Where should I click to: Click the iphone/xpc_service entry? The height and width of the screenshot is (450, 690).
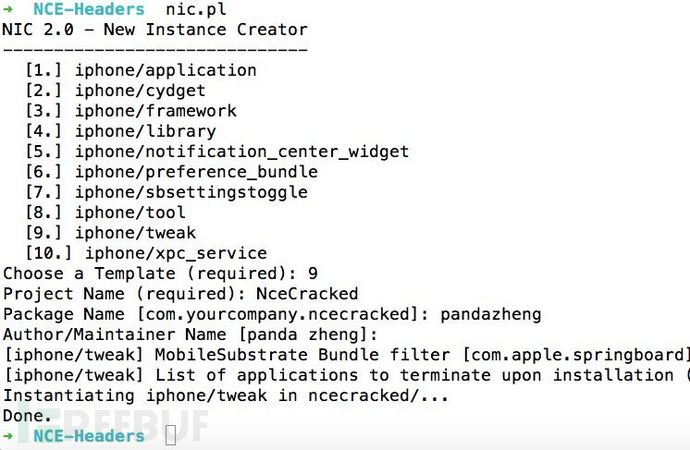click(x=146, y=253)
